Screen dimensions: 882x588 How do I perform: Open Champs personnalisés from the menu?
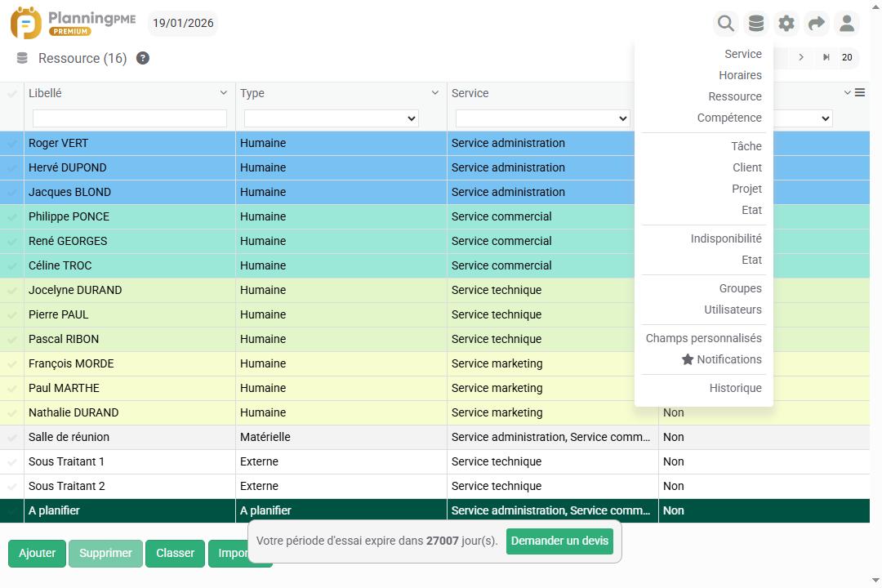pos(703,338)
